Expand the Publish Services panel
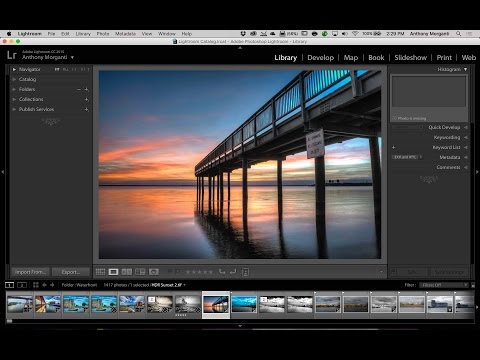480x360 pixels. 14,109
